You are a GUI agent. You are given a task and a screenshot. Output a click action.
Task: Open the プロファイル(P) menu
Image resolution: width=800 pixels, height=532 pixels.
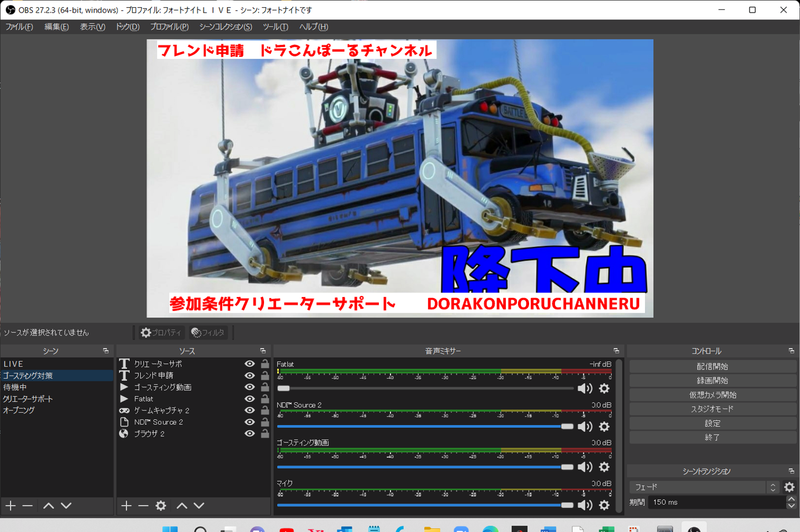click(x=169, y=27)
